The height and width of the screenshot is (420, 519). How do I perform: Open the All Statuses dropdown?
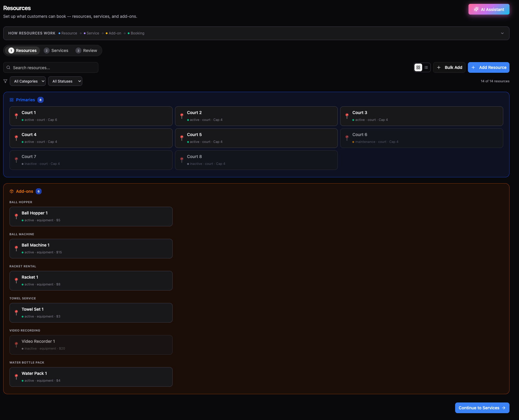65,81
